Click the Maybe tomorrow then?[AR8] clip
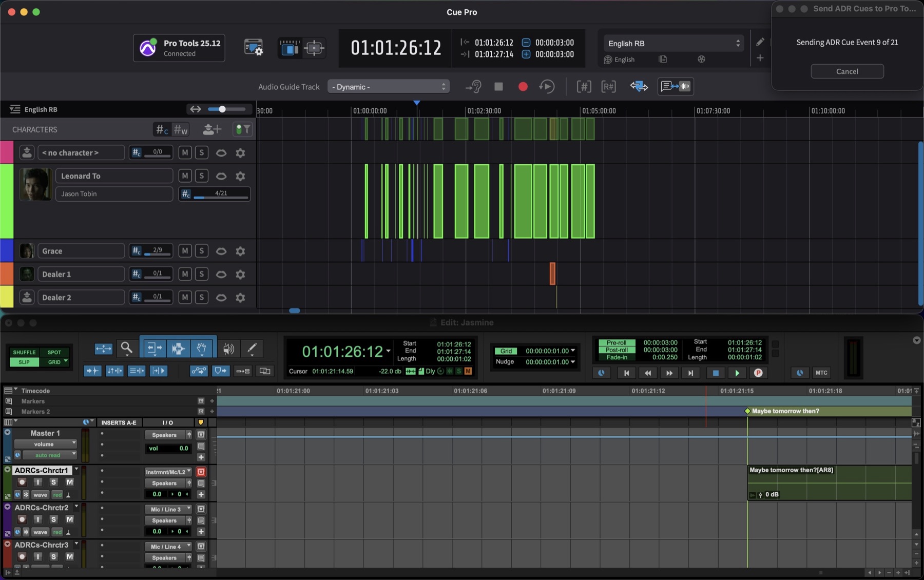 (x=829, y=482)
